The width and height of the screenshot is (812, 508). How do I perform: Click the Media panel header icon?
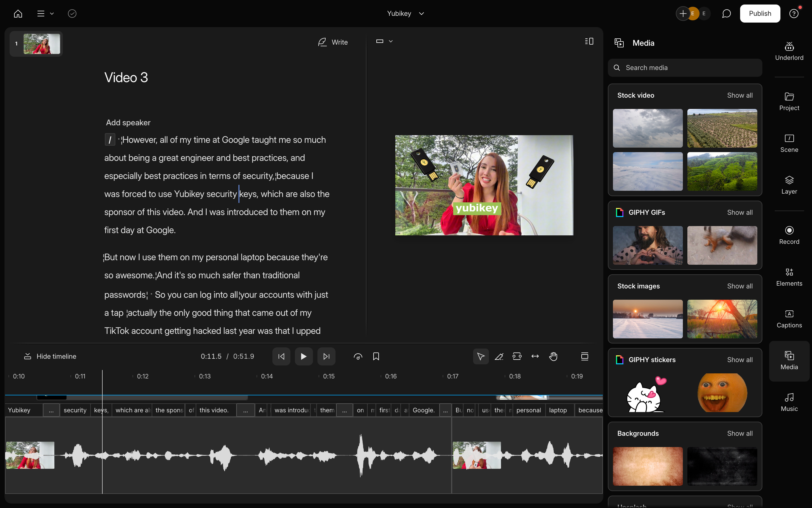[619, 43]
